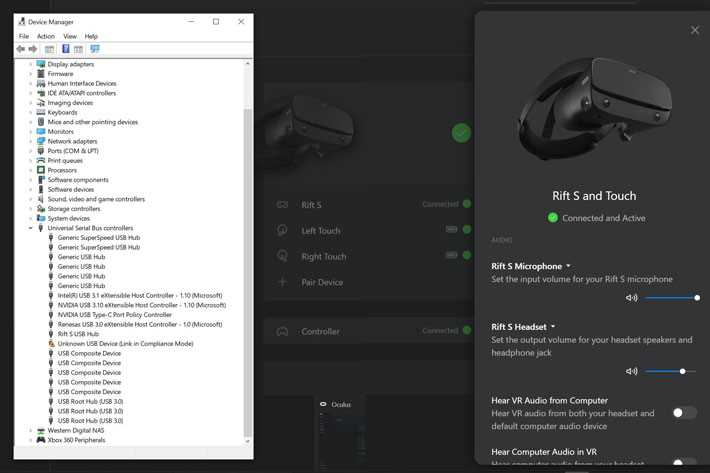The image size is (710, 473).
Task: Click the blue Help toolbar icon
Action: click(x=66, y=48)
